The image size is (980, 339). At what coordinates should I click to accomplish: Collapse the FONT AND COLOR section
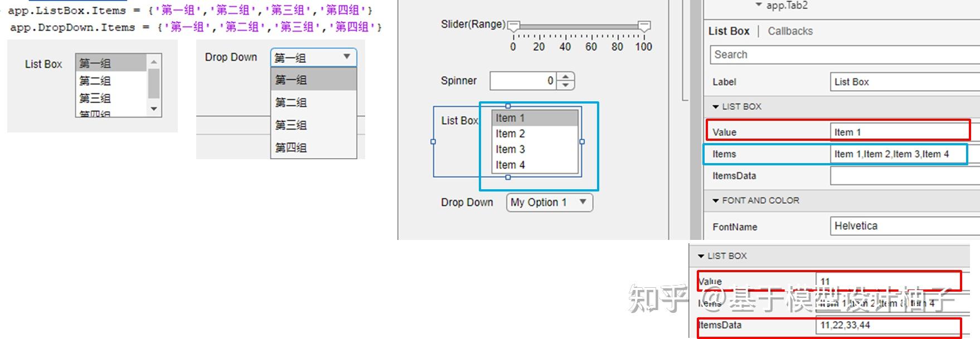[x=716, y=200]
